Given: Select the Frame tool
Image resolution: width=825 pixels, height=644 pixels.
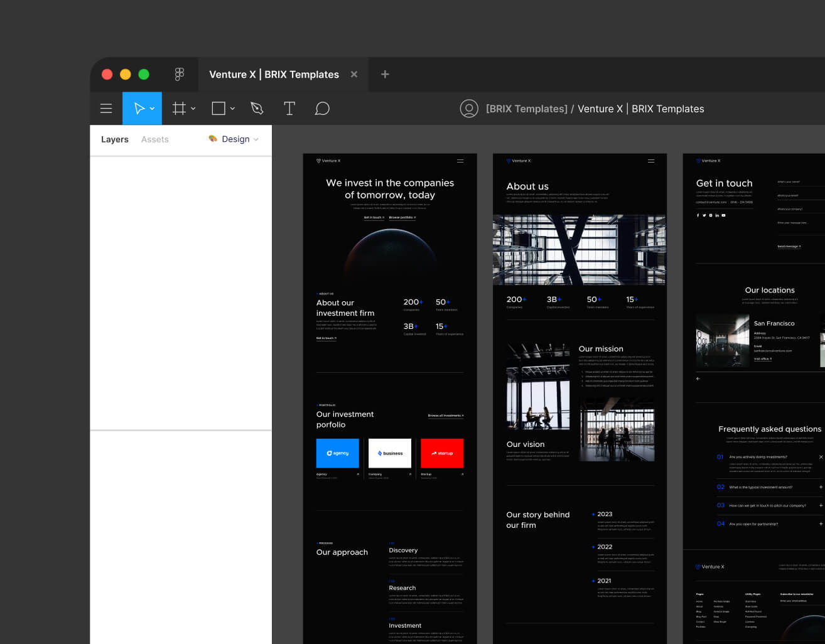Looking at the screenshot, I should point(179,109).
